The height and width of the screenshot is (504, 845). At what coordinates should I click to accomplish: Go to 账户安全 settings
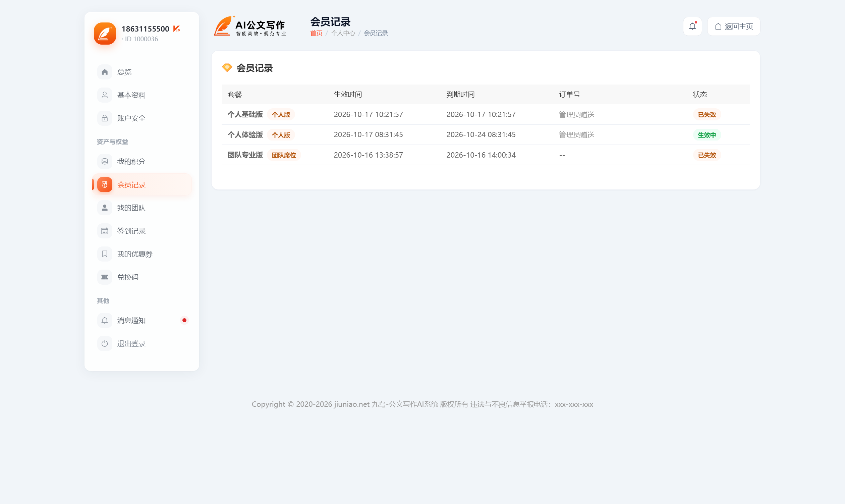[142, 118]
